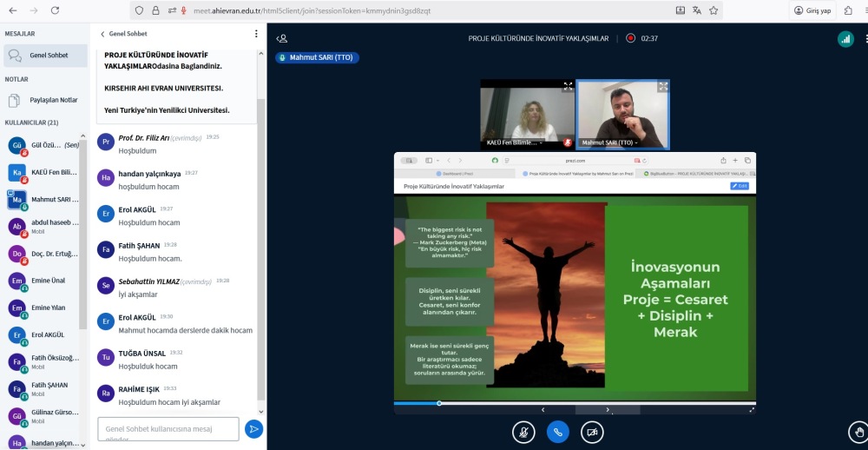The height and width of the screenshot is (450, 868).
Task: Click the chat message input field
Action: pyautogui.click(x=168, y=429)
